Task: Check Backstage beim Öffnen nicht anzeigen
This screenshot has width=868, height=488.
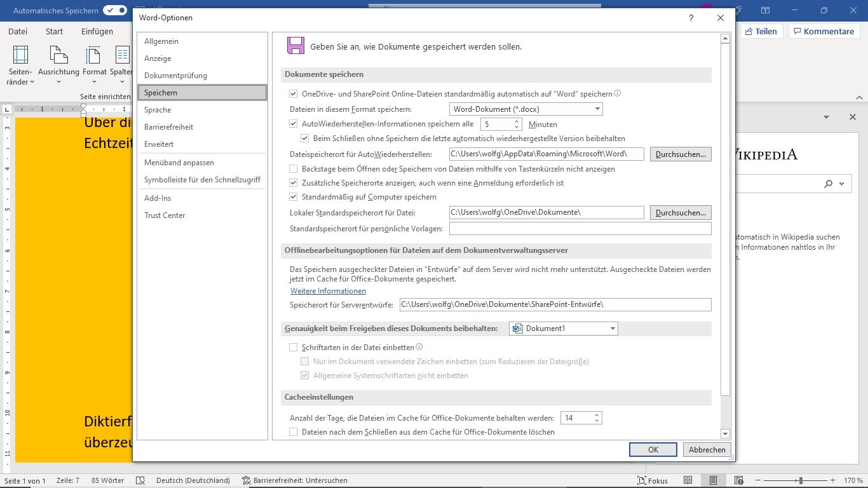Action: point(293,169)
